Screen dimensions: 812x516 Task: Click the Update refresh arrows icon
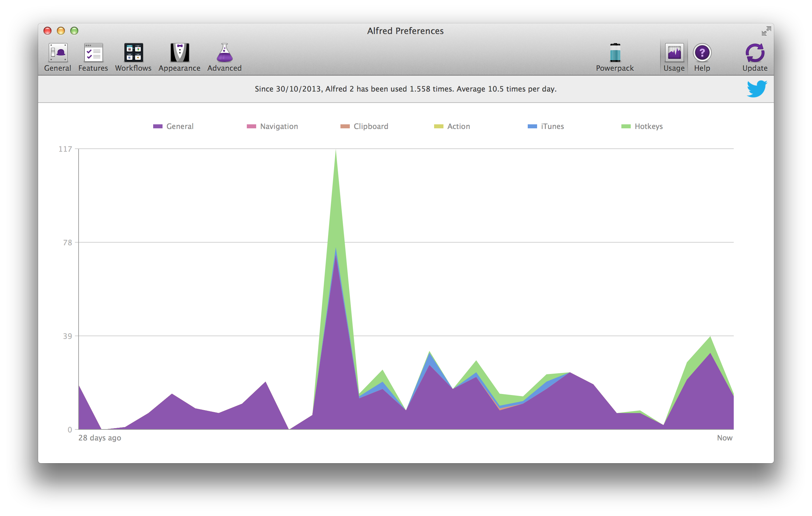pos(755,53)
